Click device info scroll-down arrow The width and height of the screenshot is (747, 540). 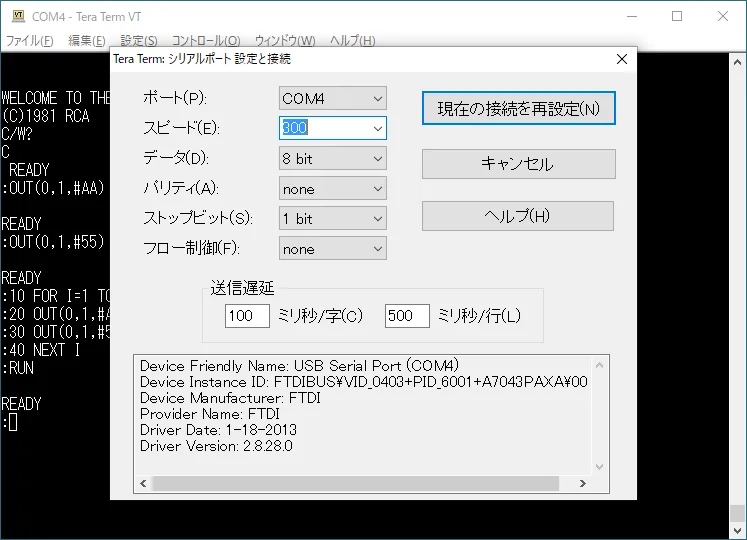click(x=599, y=467)
